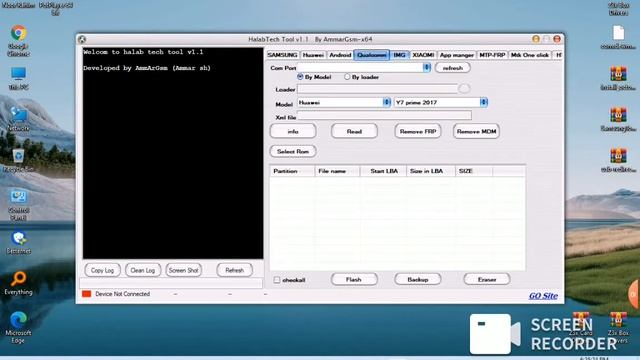Click the Remove MDM button

point(476,131)
